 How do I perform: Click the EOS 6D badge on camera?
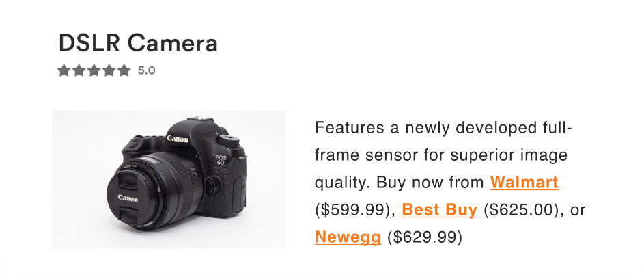coord(221,159)
